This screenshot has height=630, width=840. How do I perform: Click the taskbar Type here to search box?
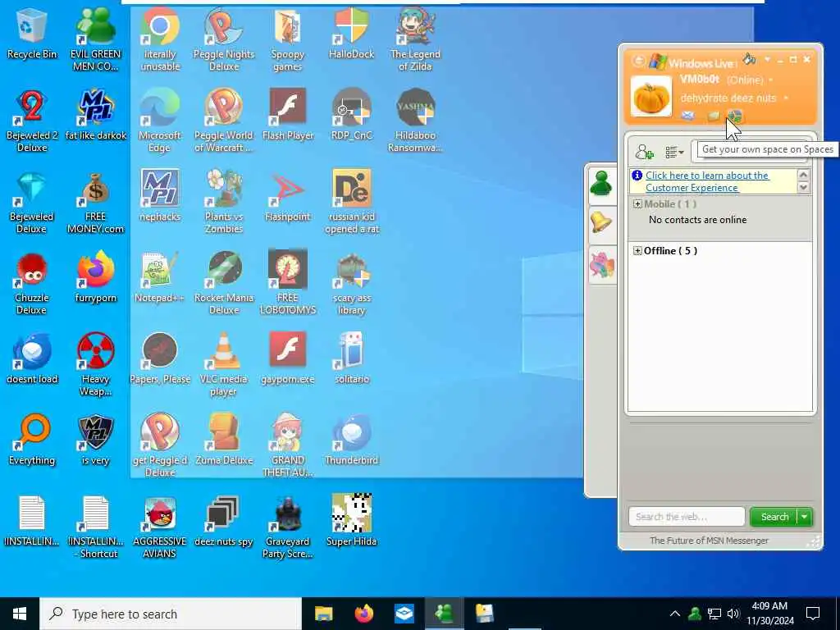[x=171, y=614]
